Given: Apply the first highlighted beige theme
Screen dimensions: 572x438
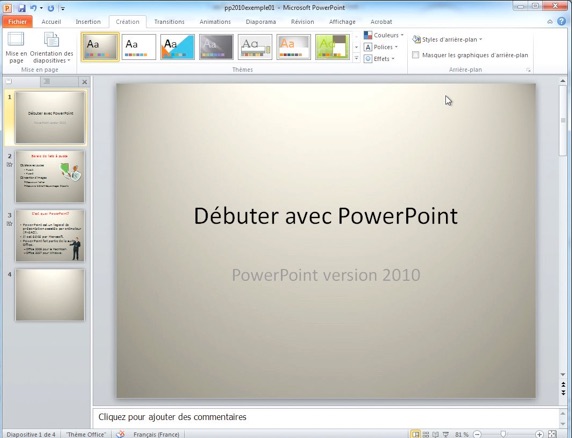Looking at the screenshot, I should click(x=100, y=47).
